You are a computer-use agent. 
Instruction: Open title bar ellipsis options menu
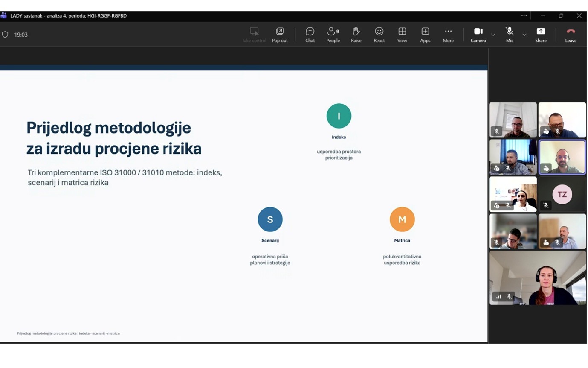pos(524,15)
